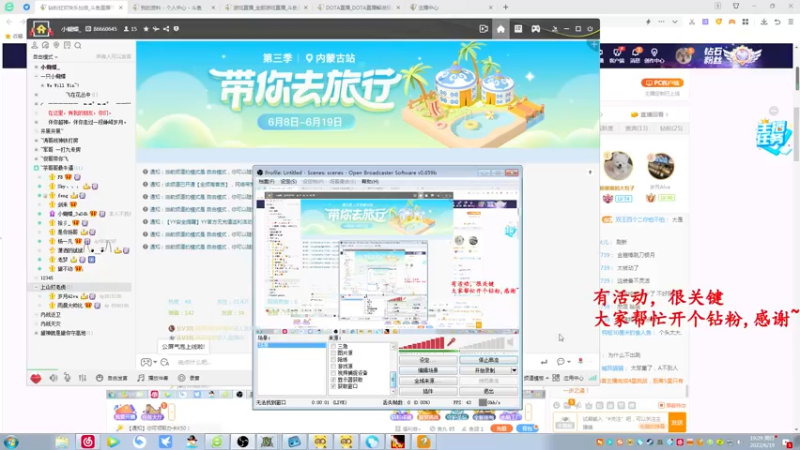
Task: Click the 开始录制 button in OBS
Action: [485, 370]
